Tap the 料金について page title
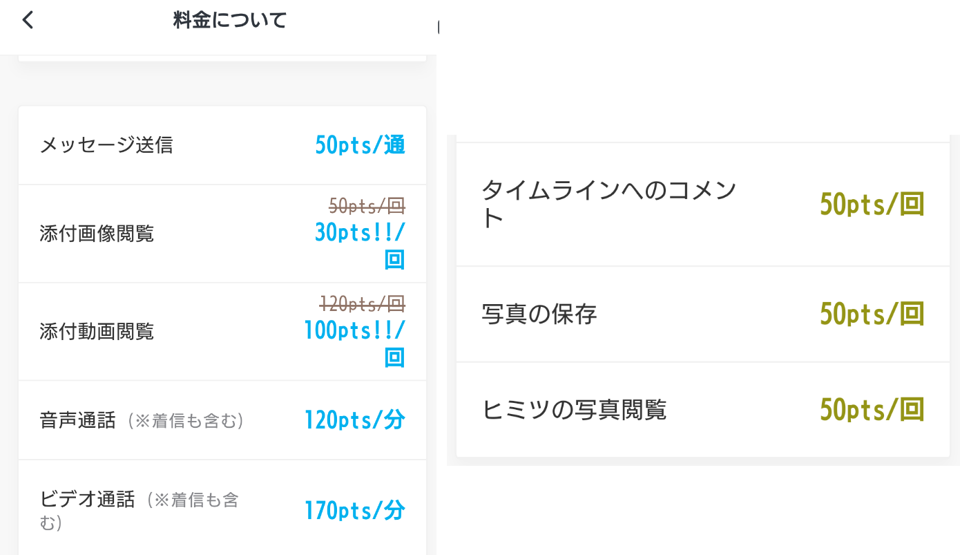 [228, 20]
